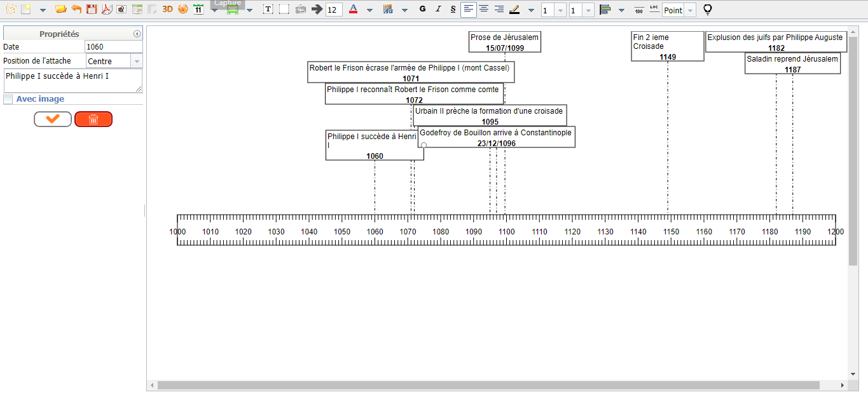Click the orange undo arrow
Screen dimensions: 868x411
click(x=76, y=10)
